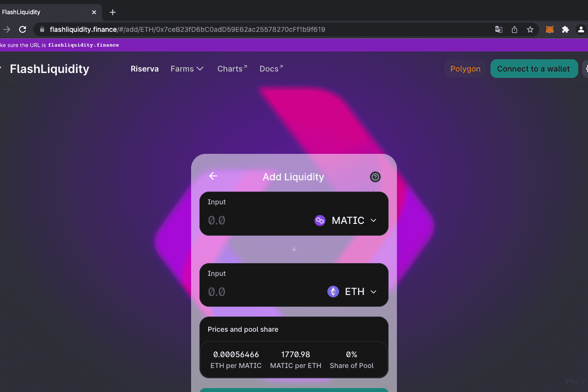Image resolution: width=588 pixels, height=392 pixels.
Task: Open the help question mark icon
Action: click(375, 177)
